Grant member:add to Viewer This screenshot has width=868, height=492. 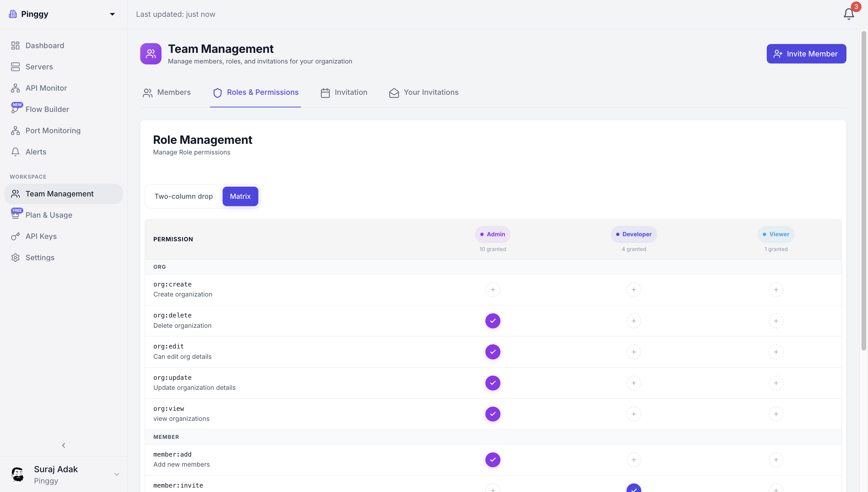coord(776,460)
